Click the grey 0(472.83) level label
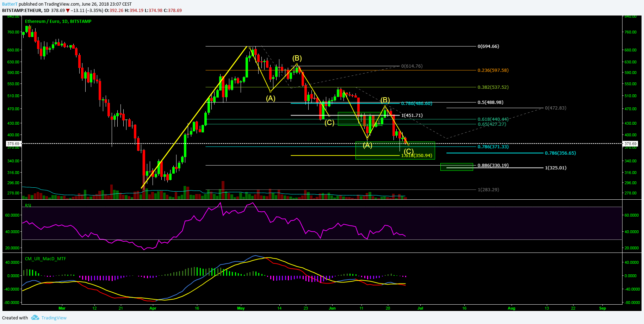644x324 pixels. pyautogui.click(x=556, y=108)
